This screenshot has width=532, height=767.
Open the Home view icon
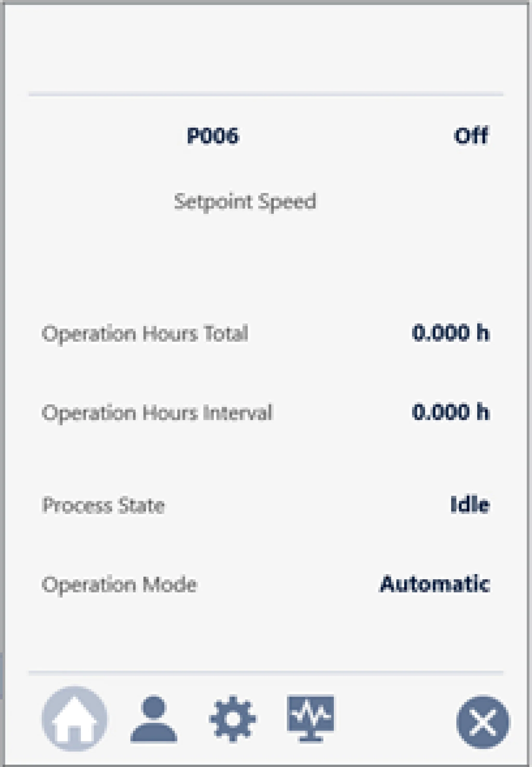[74, 719]
